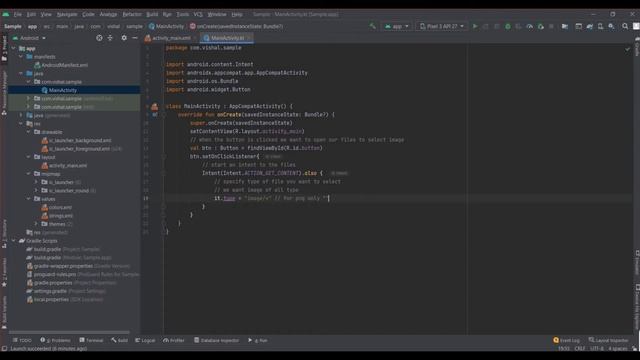This screenshot has width=640, height=360.
Task: Open the Pixel 3 API 27 device dropdown
Action: tap(442, 26)
